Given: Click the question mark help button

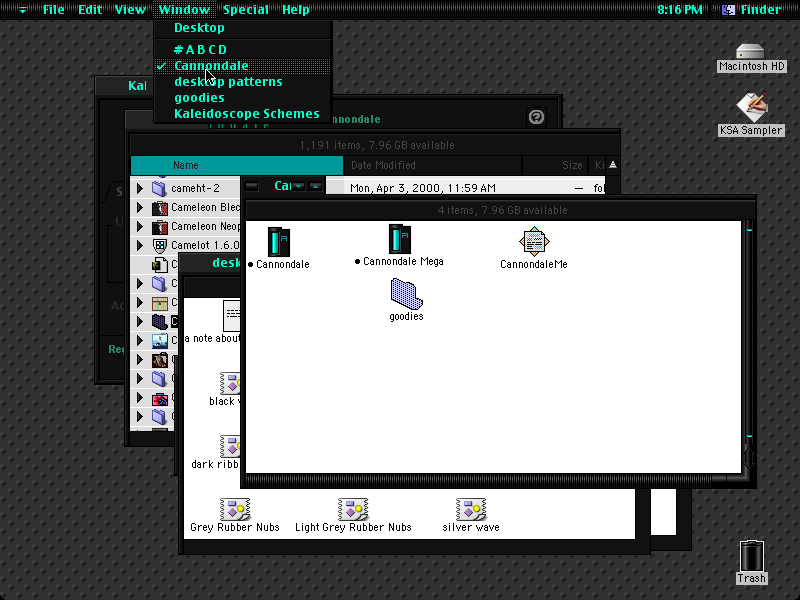Looking at the screenshot, I should pyautogui.click(x=536, y=117).
